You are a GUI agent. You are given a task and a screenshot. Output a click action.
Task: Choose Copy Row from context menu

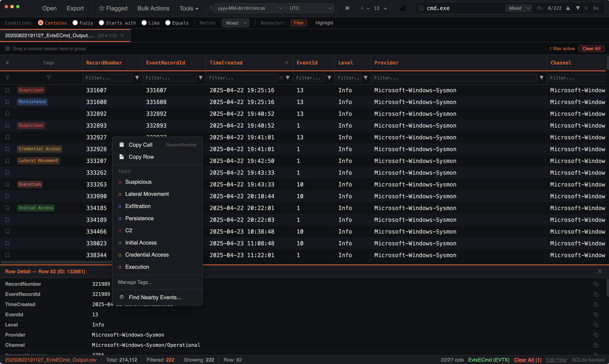pos(141,157)
